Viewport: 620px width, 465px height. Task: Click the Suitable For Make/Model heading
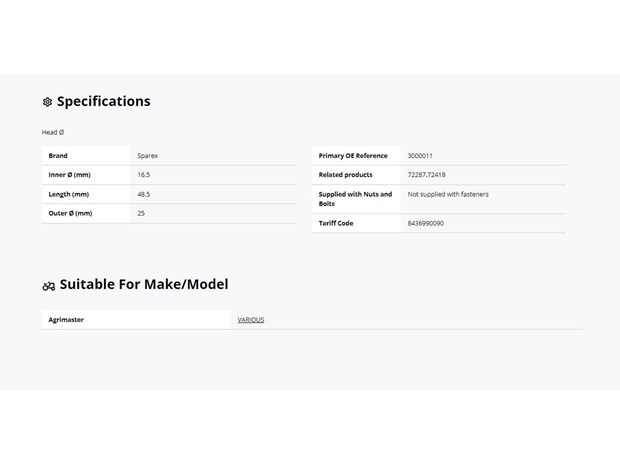click(x=144, y=284)
